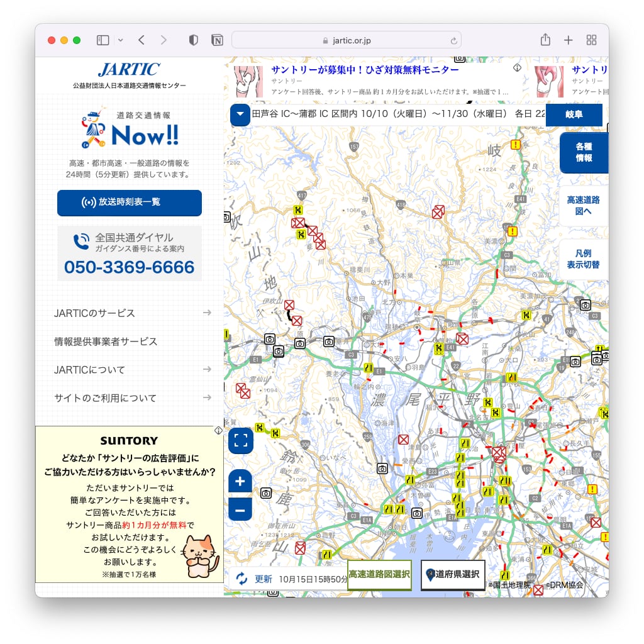Click 放送時刻表一覧 button
This screenshot has height=644, width=644.
pyautogui.click(x=130, y=203)
